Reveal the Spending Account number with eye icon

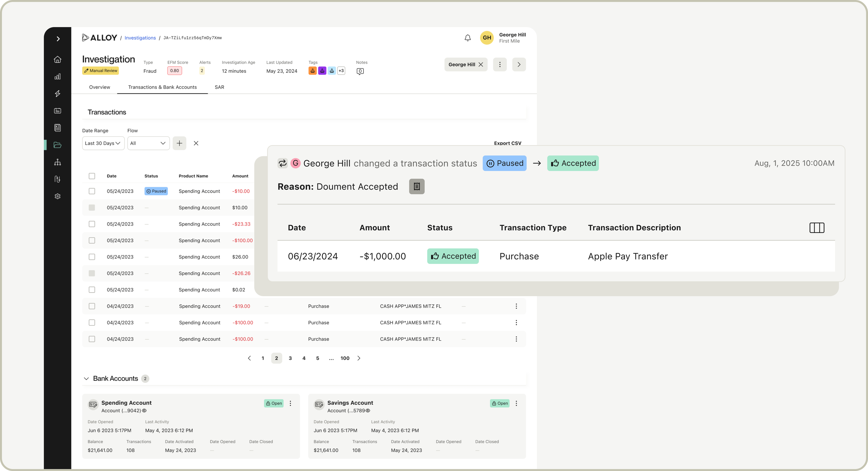point(144,411)
